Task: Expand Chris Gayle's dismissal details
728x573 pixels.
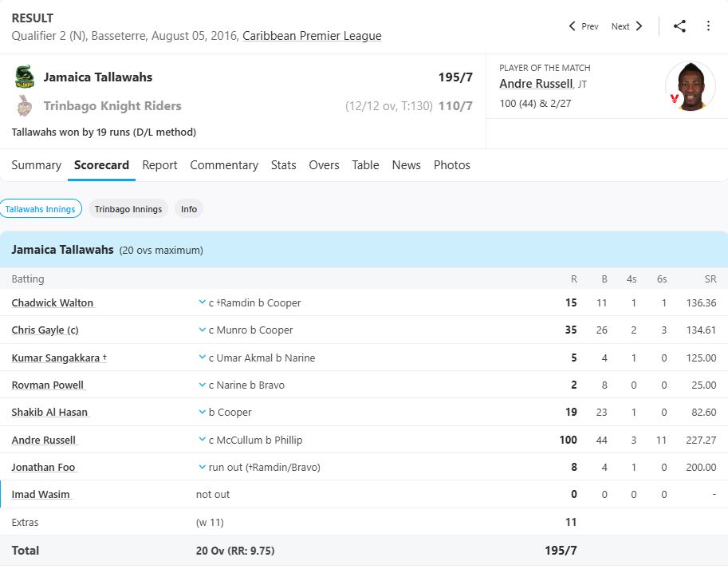Action: [202, 330]
